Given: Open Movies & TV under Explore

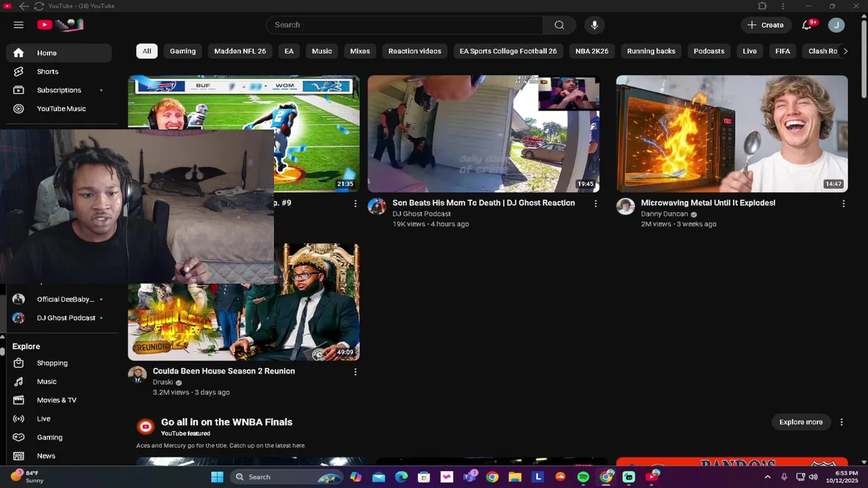Looking at the screenshot, I should pyautogui.click(x=59, y=400).
